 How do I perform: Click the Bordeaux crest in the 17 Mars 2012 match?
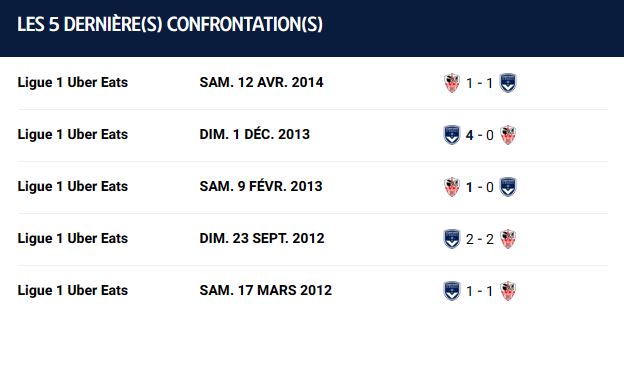click(452, 291)
